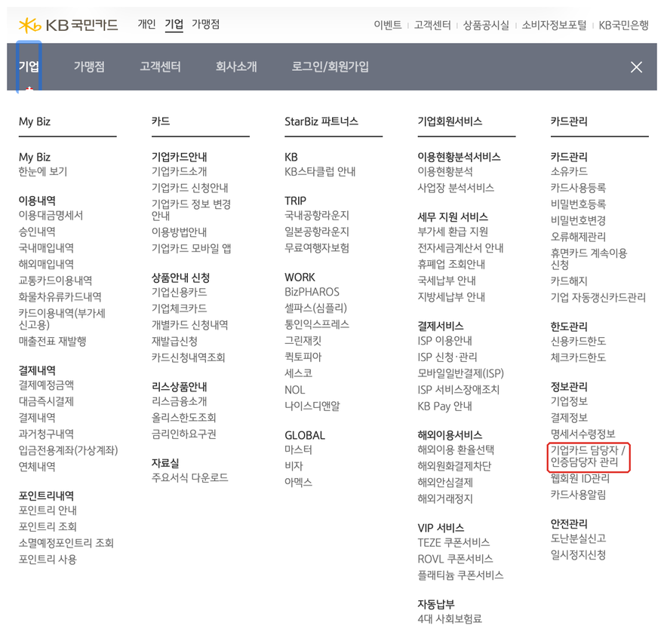Image resolution: width=664 pixels, height=644 pixels.
Task: Open 4대 사회보험료
Action: (x=450, y=619)
